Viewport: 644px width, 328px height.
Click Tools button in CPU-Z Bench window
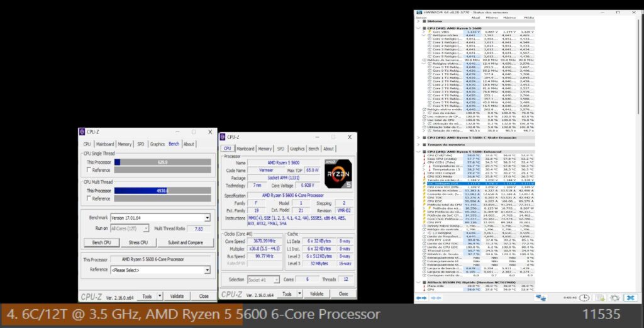point(147,296)
